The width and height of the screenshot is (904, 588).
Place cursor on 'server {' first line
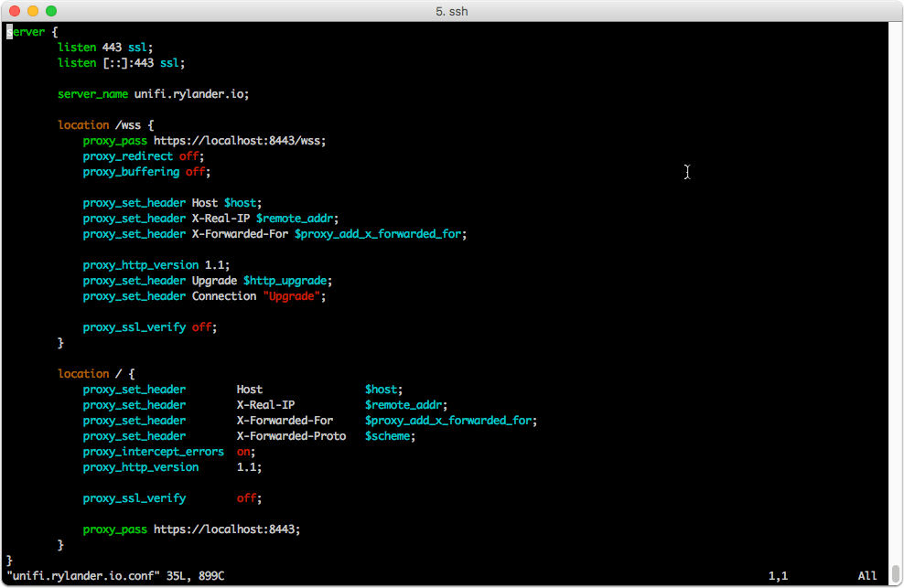point(32,32)
